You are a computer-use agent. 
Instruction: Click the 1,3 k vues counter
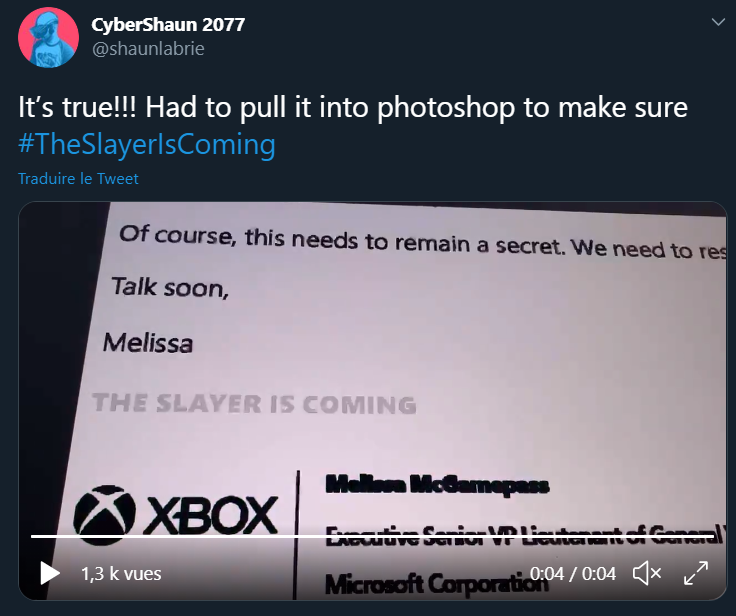tap(121, 574)
